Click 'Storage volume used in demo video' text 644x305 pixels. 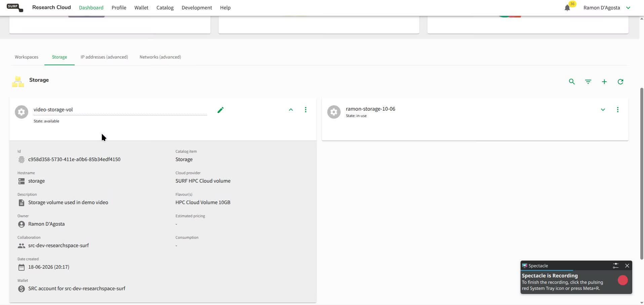coord(68,202)
